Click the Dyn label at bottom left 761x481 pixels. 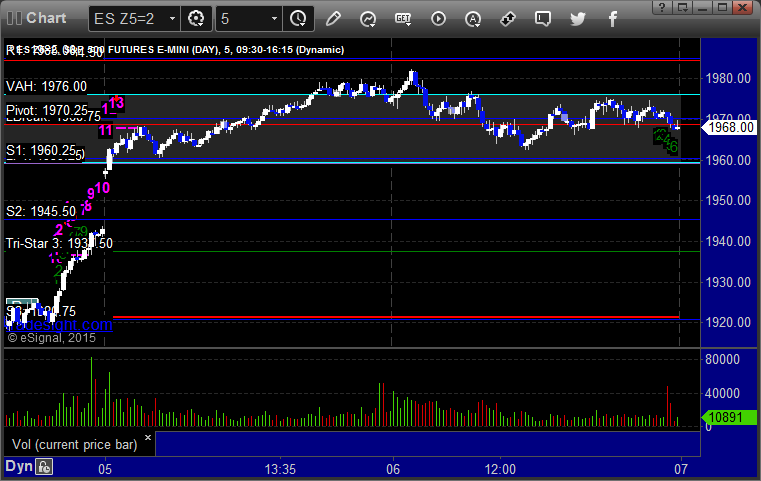pyautogui.click(x=18, y=466)
